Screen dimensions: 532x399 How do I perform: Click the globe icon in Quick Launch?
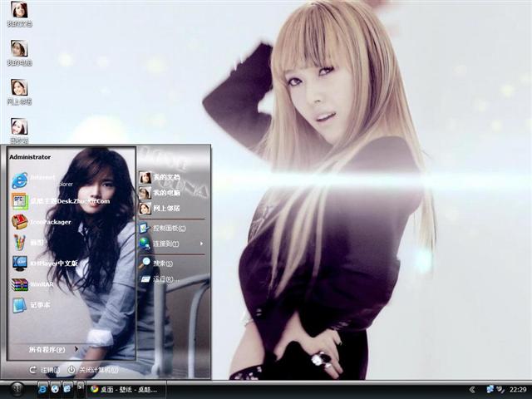pos(56,389)
